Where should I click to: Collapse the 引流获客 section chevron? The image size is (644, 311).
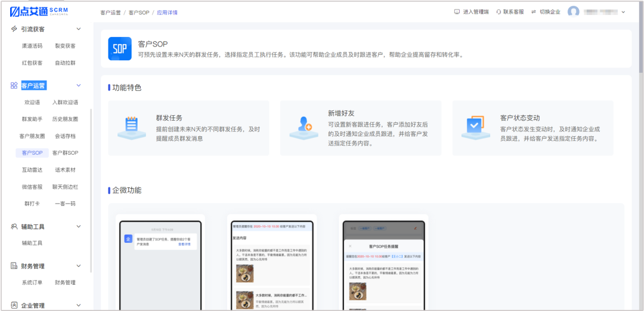tap(79, 29)
